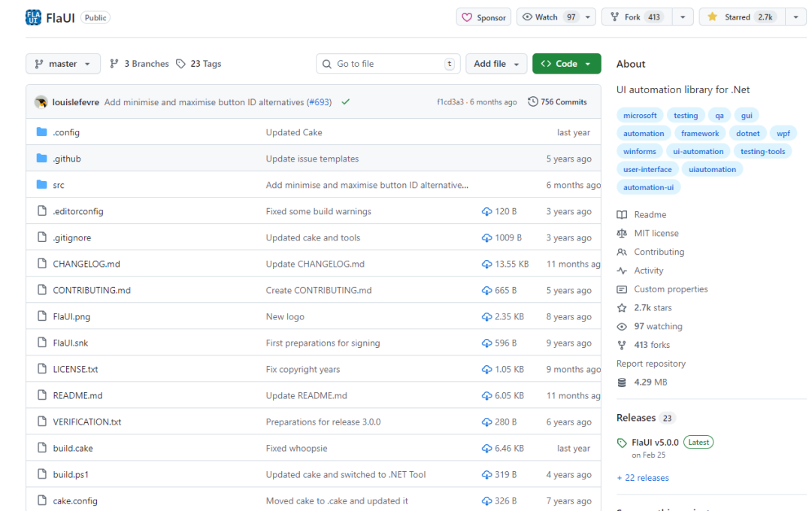Open the star lists dropdown arrow
Screen dimensions: 812x511
coord(795,17)
